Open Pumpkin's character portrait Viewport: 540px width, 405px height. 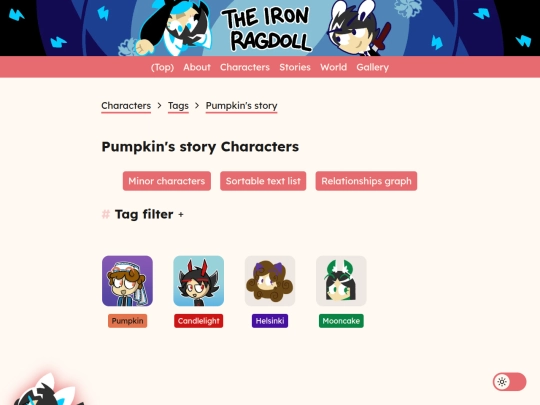coord(127,281)
